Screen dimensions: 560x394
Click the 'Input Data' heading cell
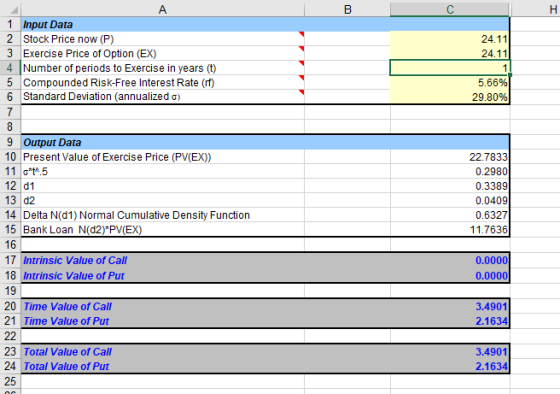tap(162, 24)
